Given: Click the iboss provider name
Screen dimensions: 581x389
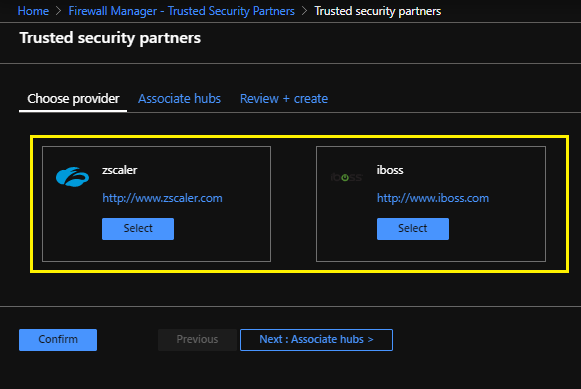Looking at the screenshot, I should click(x=390, y=170).
